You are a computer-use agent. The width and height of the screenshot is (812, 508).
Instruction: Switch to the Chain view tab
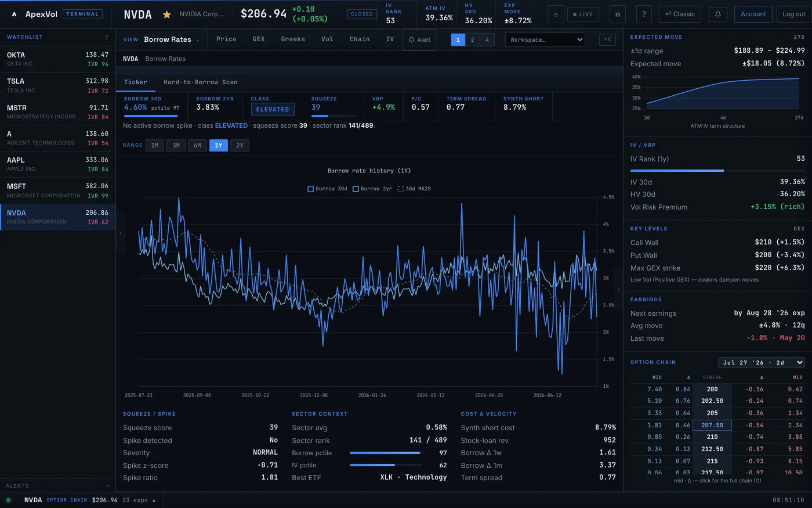(x=360, y=39)
